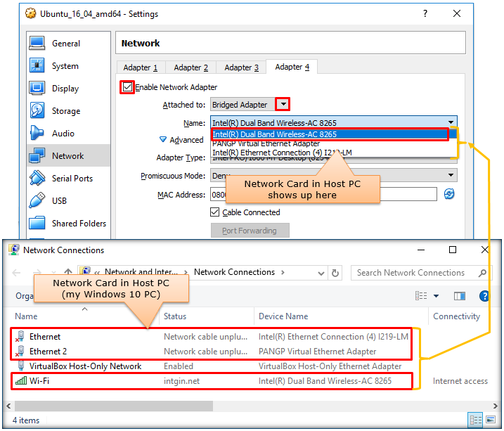The height and width of the screenshot is (431, 504).
Task: Click the Port Forwarding button
Action: point(250,231)
